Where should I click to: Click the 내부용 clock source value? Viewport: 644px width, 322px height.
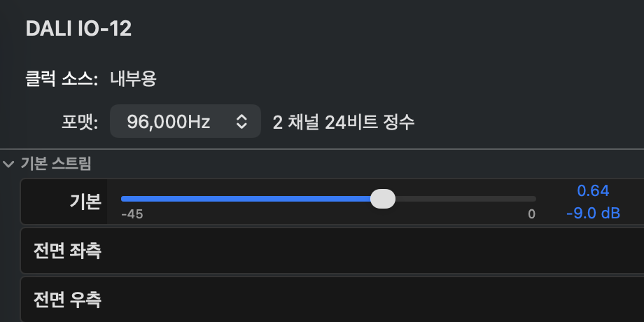[x=133, y=79]
